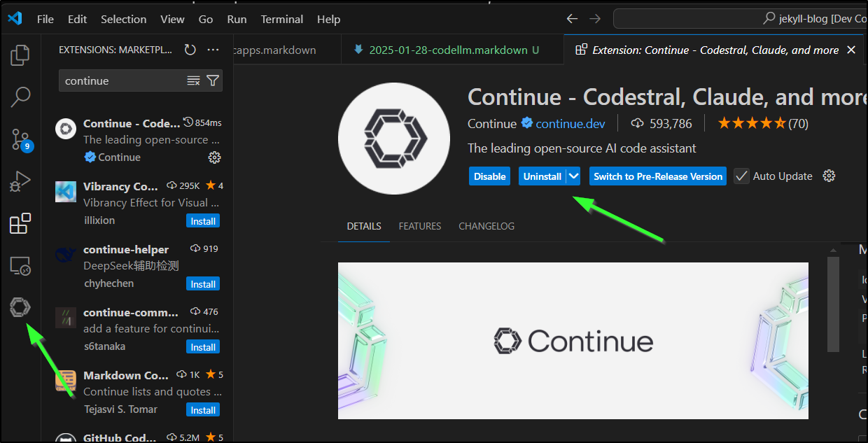
Task: Open the settings gear beside Auto Update
Action: point(829,176)
